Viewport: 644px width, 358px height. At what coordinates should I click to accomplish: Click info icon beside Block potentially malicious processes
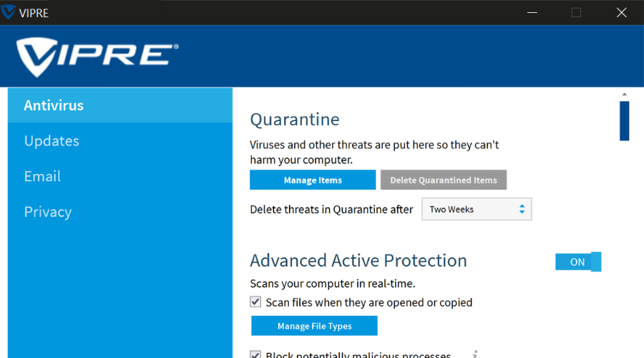coord(474,354)
